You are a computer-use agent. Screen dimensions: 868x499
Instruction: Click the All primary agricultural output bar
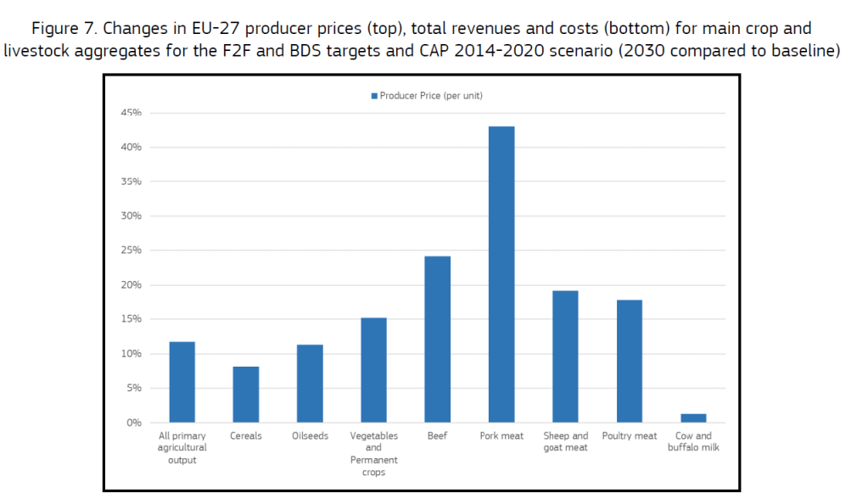coord(182,382)
